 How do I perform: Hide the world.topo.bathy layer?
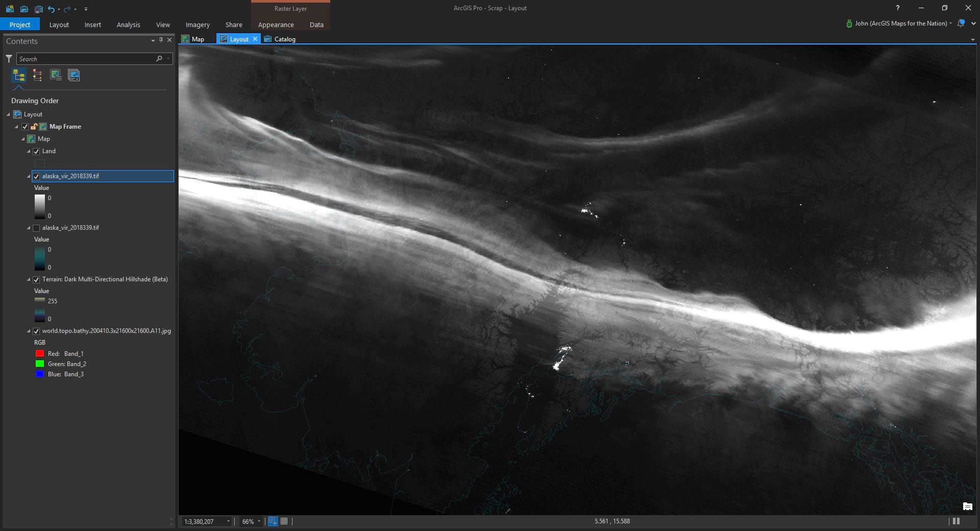[36, 331]
